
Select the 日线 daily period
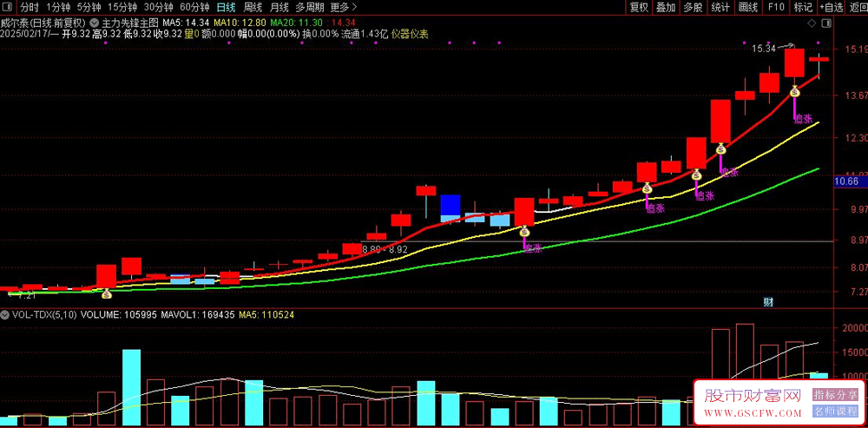(x=226, y=7)
